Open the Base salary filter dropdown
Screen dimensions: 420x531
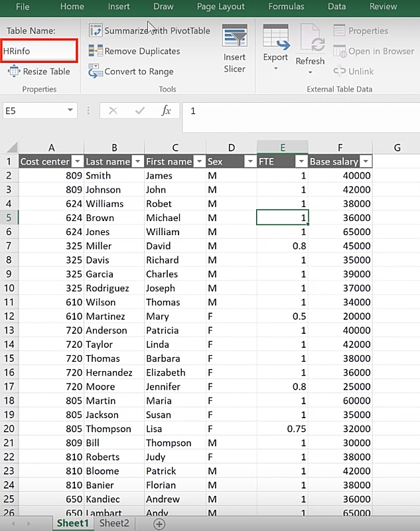pos(365,161)
